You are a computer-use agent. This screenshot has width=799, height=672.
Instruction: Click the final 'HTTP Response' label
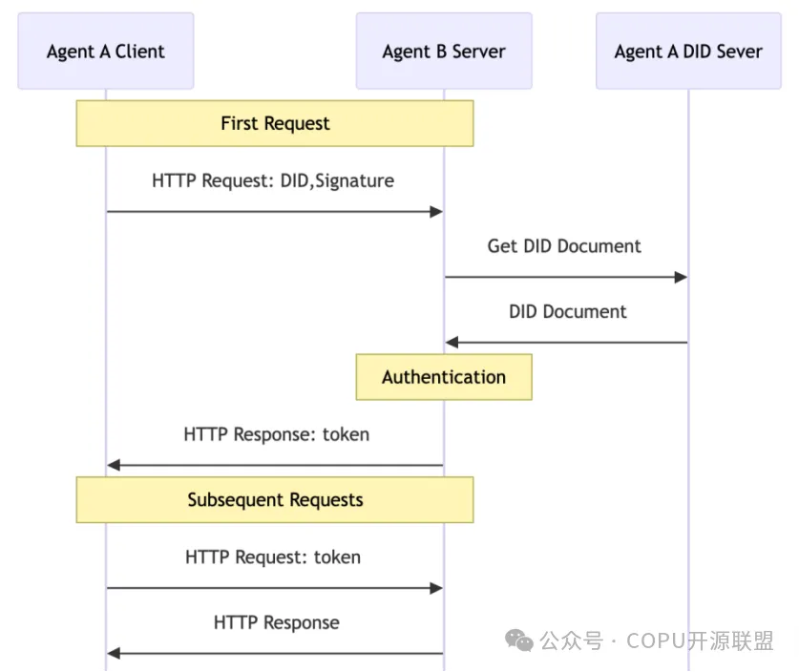[x=276, y=623]
